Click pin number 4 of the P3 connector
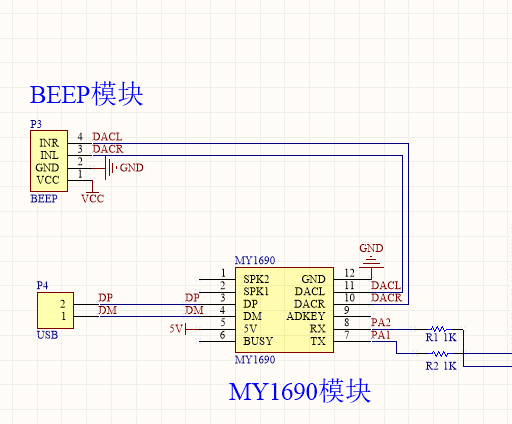The width and height of the screenshot is (512, 424). (x=80, y=137)
